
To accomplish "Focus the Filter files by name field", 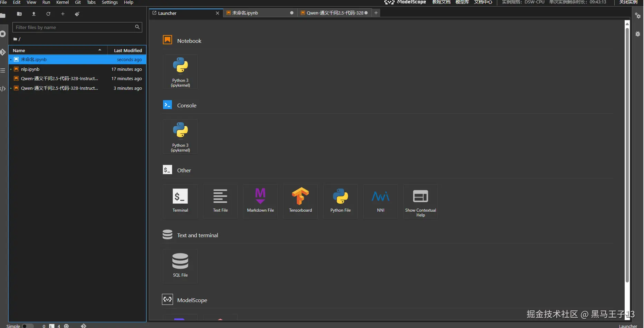I will (77, 27).
